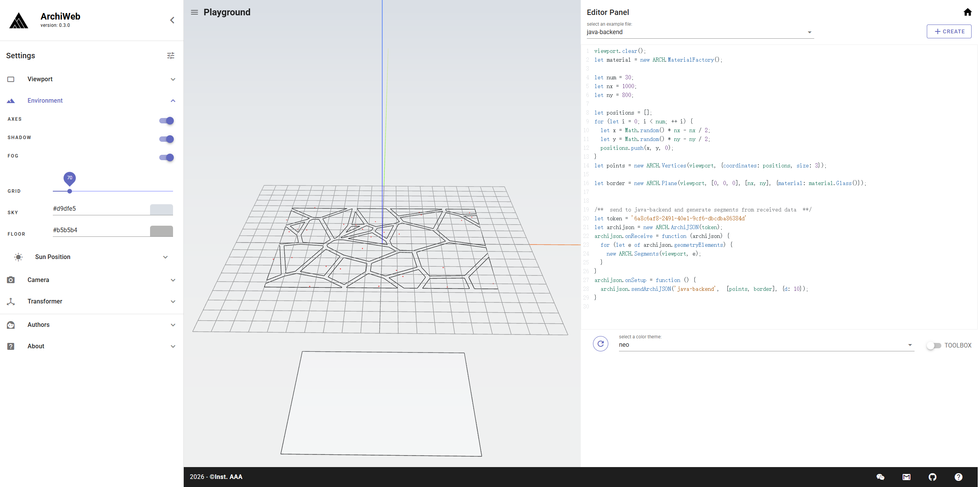This screenshot has height=487, width=980.
Task: Click the mail icon in footer
Action: coord(906,477)
